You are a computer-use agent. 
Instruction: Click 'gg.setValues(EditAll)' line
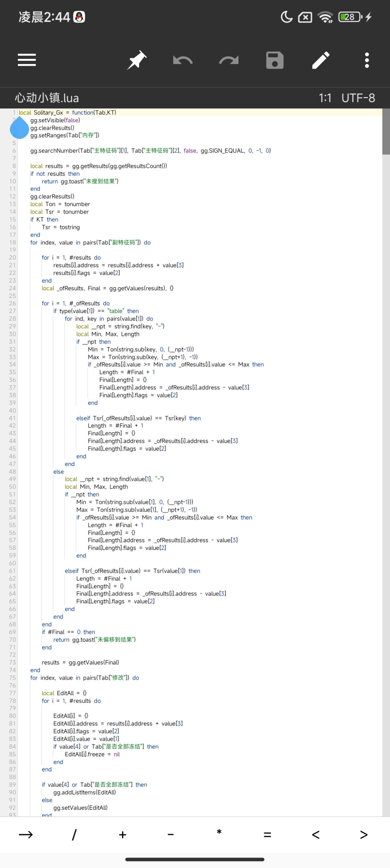tap(81, 808)
